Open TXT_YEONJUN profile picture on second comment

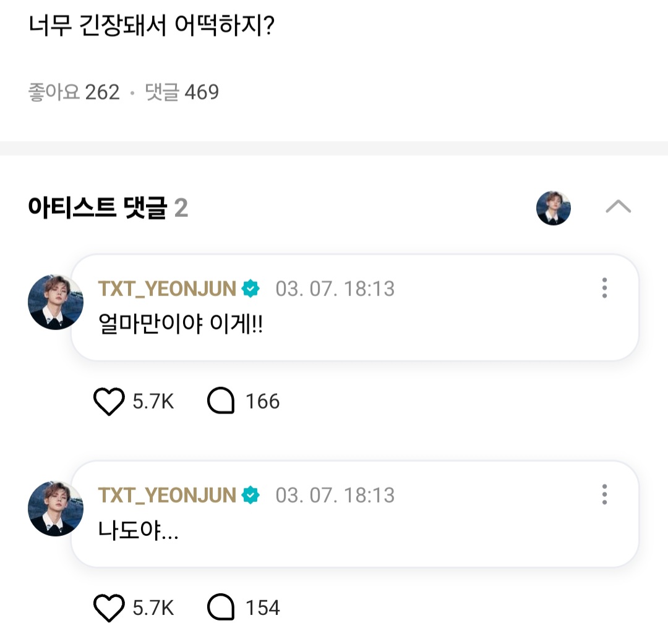click(56, 509)
